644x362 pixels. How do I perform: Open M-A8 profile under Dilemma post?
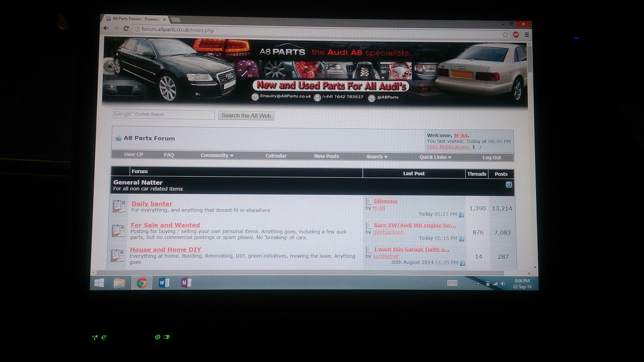[379, 208]
